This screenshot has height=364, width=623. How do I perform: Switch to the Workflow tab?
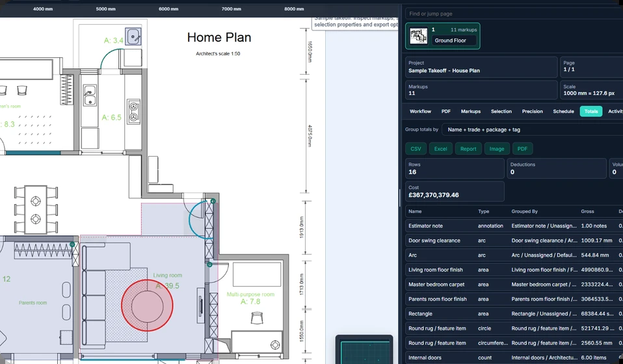[420, 112]
